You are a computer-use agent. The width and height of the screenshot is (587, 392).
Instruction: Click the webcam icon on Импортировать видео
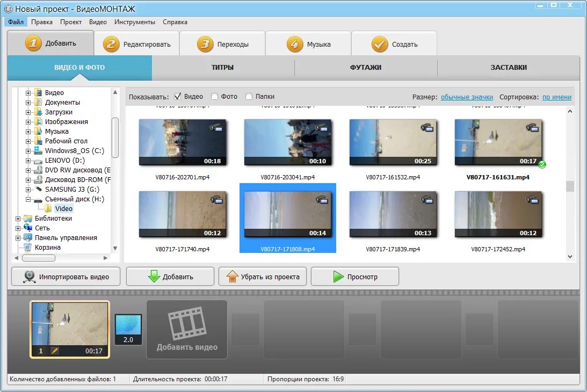click(x=29, y=277)
